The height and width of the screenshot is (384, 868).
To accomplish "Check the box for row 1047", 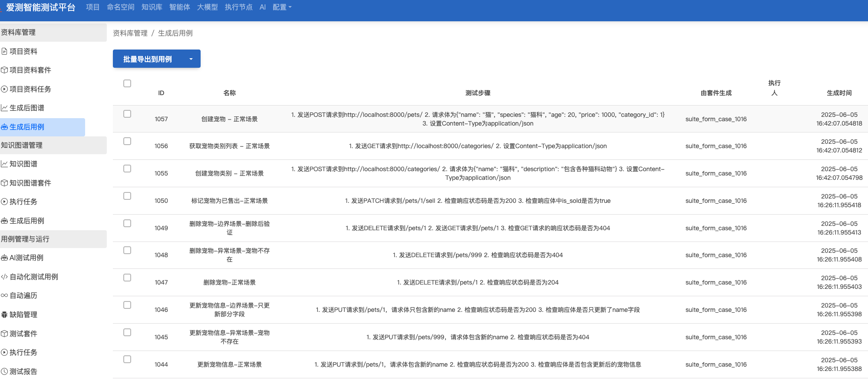I will (x=127, y=278).
